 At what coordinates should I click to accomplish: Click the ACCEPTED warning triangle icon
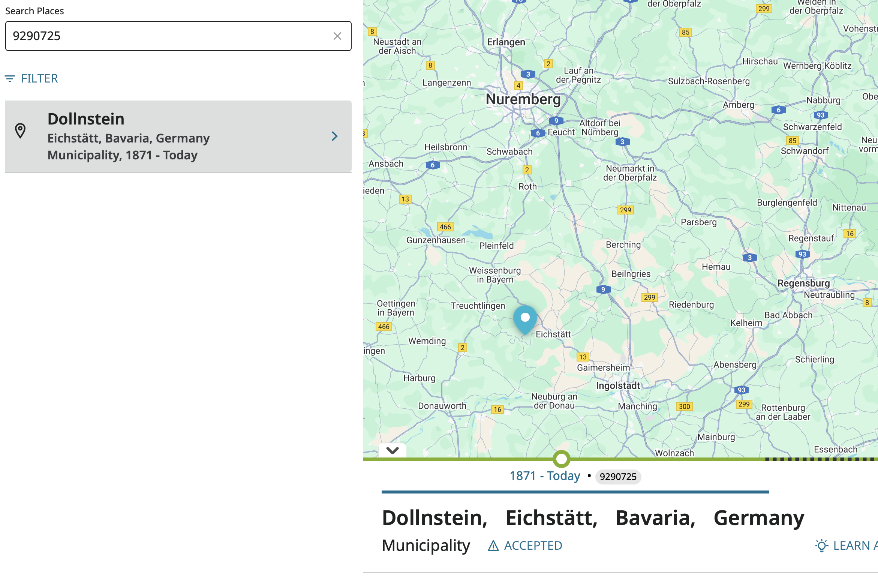click(x=493, y=546)
